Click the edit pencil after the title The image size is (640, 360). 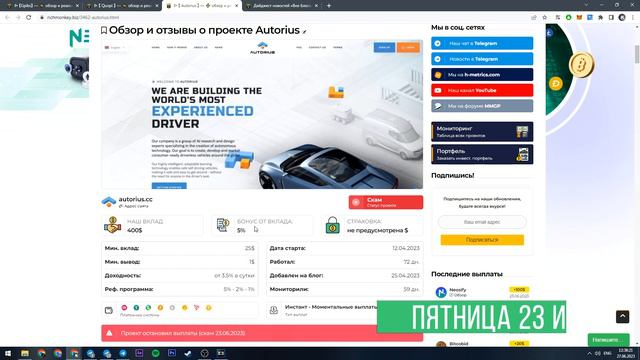tap(304, 31)
